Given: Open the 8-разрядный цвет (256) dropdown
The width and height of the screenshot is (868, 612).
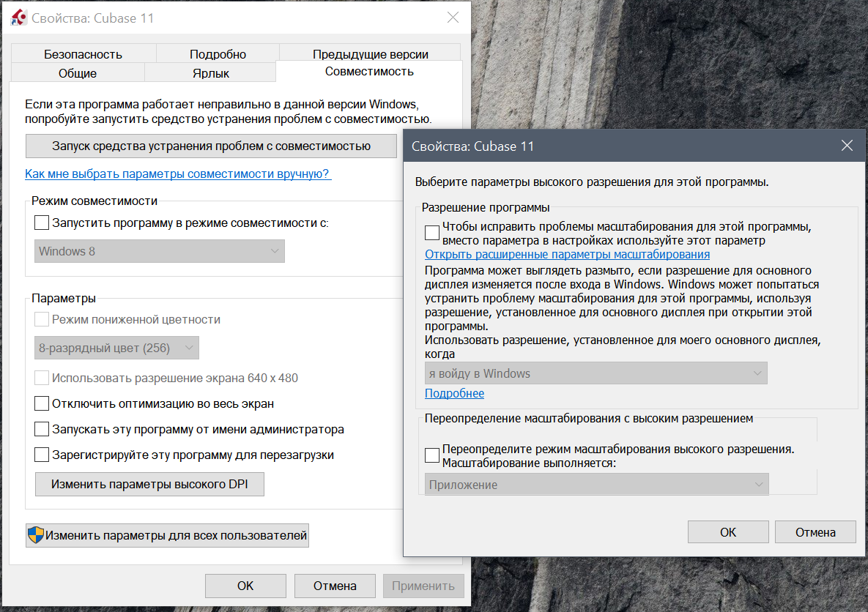Looking at the screenshot, I should point(116,348).
